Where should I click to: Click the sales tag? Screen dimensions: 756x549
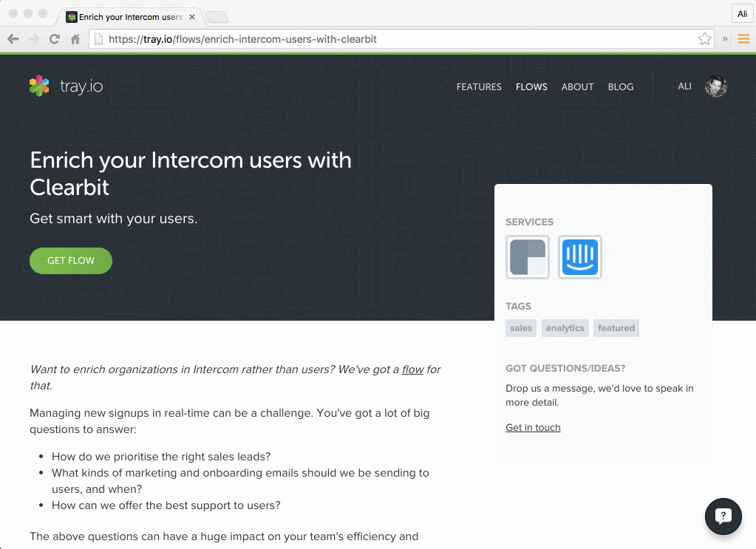(520, 328)
